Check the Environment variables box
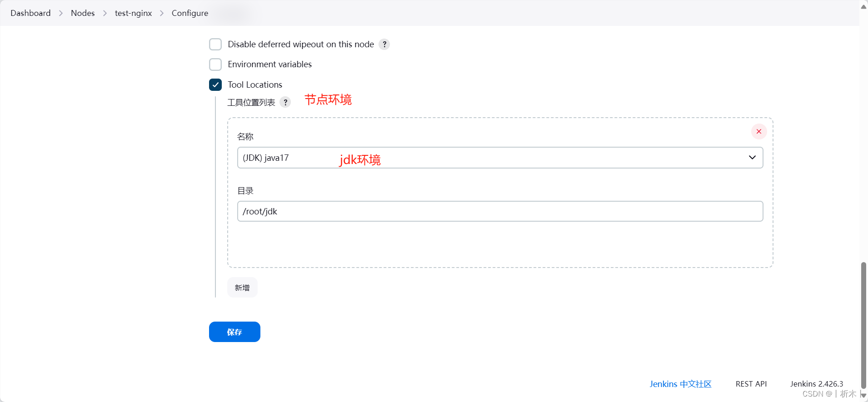 (215, 65)
